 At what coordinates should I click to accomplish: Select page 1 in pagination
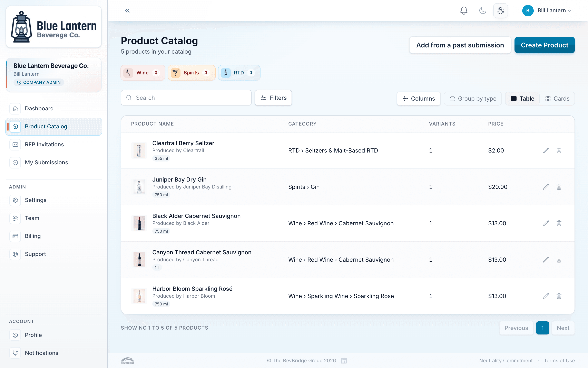coord(542,328)
